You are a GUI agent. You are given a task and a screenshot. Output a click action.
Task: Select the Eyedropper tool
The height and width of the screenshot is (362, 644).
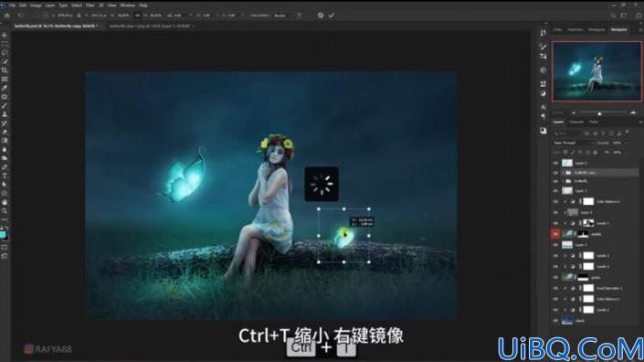click(x=5, y=88)
